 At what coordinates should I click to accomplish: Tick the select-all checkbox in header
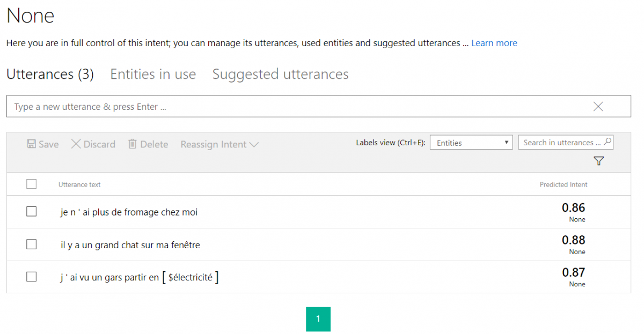coord(31,184)
